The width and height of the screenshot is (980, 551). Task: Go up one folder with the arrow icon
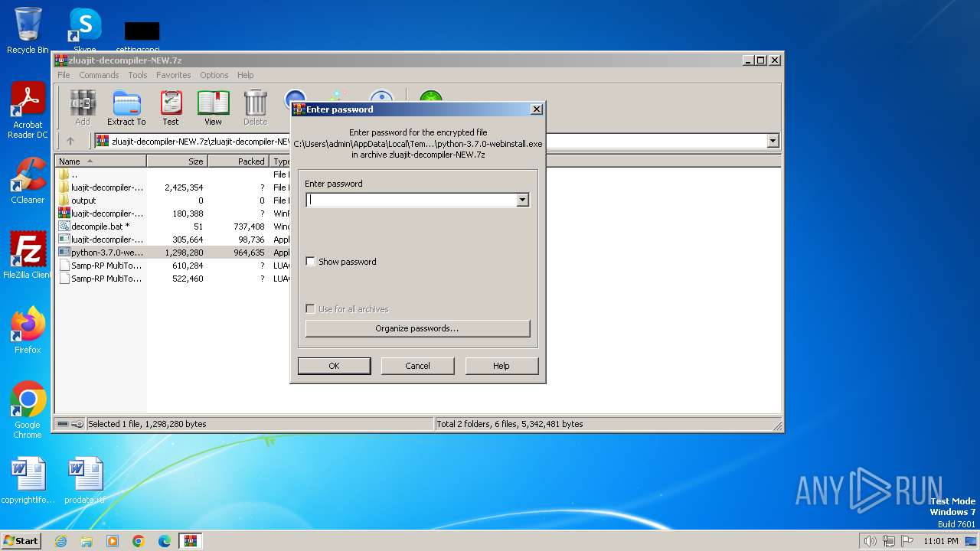(x=70, y=141)
